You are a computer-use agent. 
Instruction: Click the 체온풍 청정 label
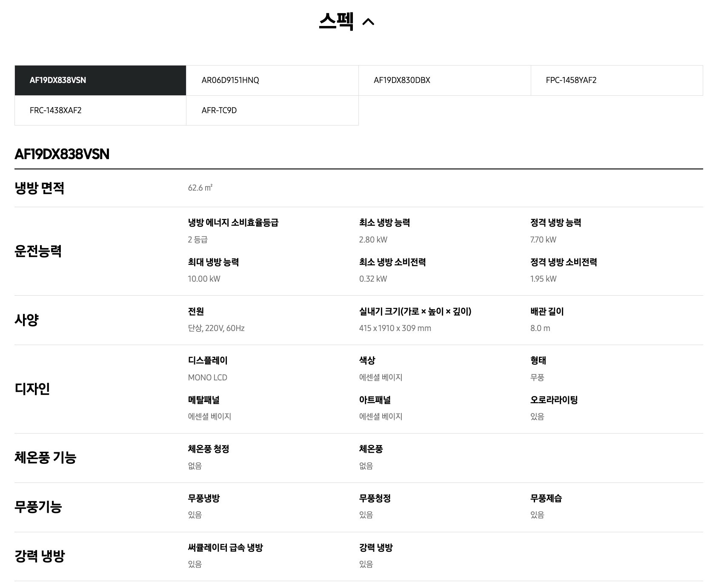pyautogui.click(x=209, y=449)
